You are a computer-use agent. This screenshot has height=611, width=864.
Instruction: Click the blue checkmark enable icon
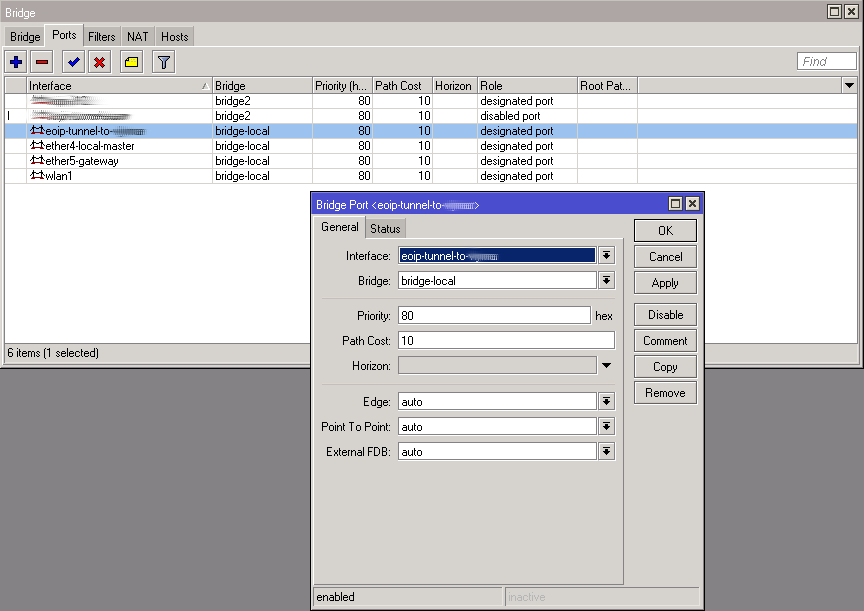tap(73, 62)
